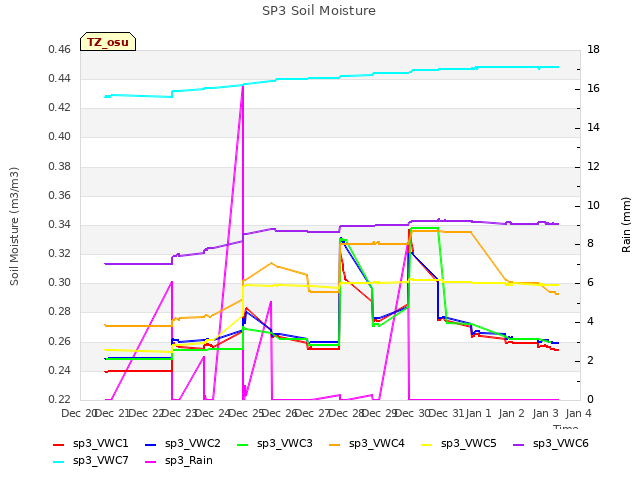Click the sp3_VWC7 legend label

click(100, 460)
